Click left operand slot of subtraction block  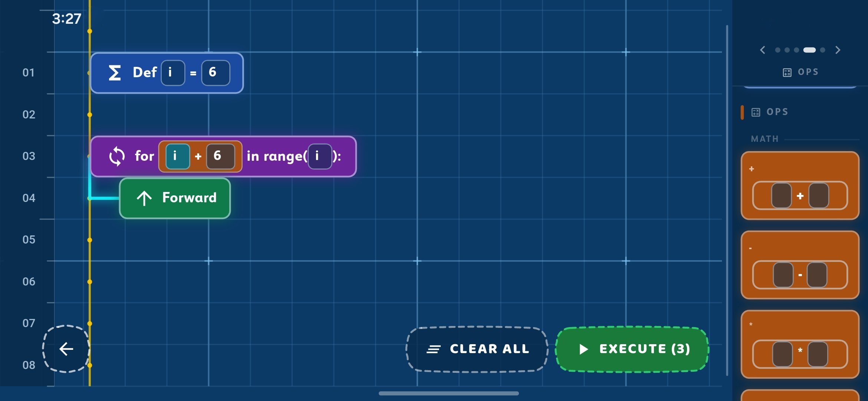pyautogui.click(x=783, y=275)
